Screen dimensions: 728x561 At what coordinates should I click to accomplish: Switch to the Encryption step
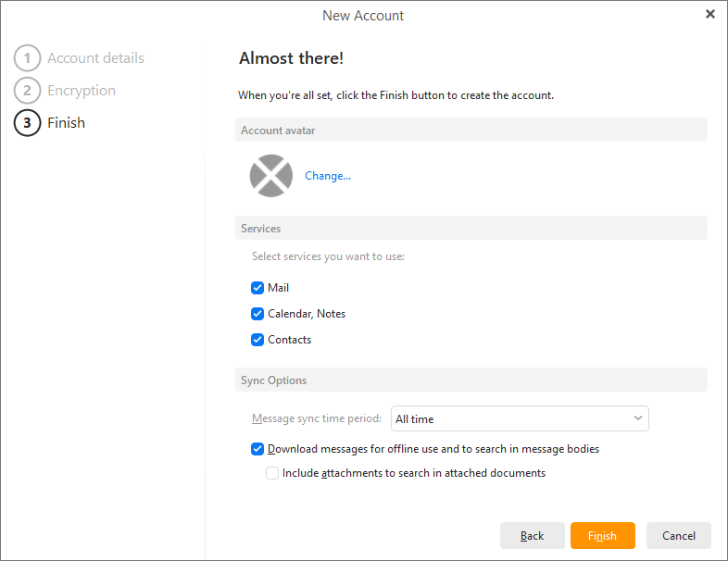point(82,91)
